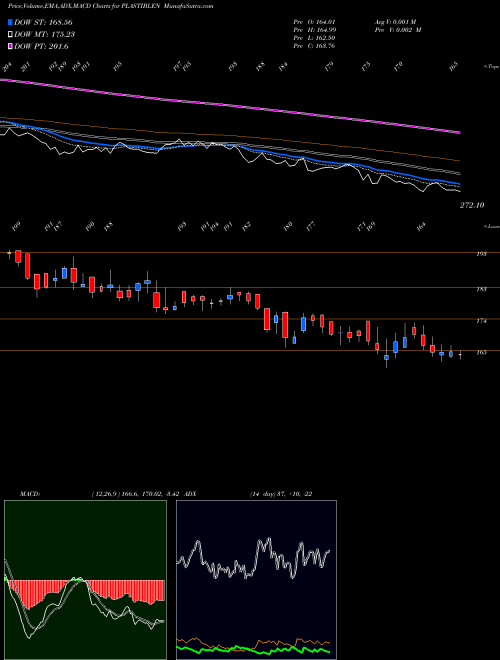This screenshot has width=500, height=660.
Task: Click the 'Pre H: 164.99' high value
Action: tap(314, 30)
